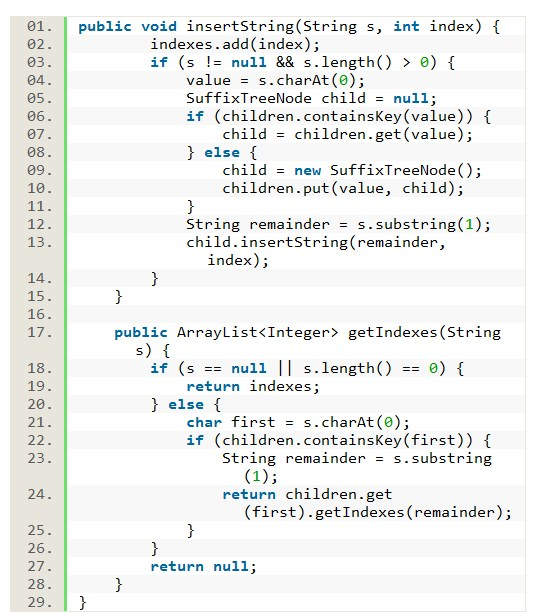Image resolution: width=536 pixels, height=612 pixels.
Task: Click the getIndexes method name on line 17
Action: click(x=393, y=333)
